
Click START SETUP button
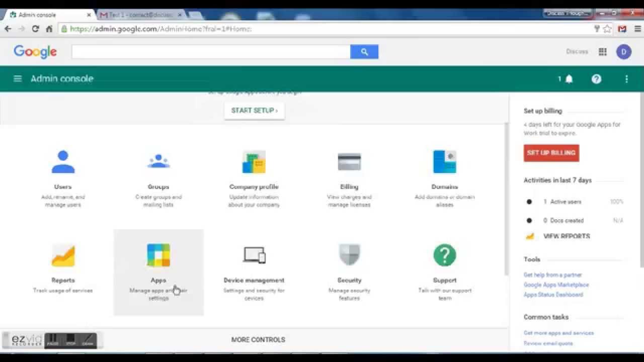pyautogui.click(x=254, y=111)
